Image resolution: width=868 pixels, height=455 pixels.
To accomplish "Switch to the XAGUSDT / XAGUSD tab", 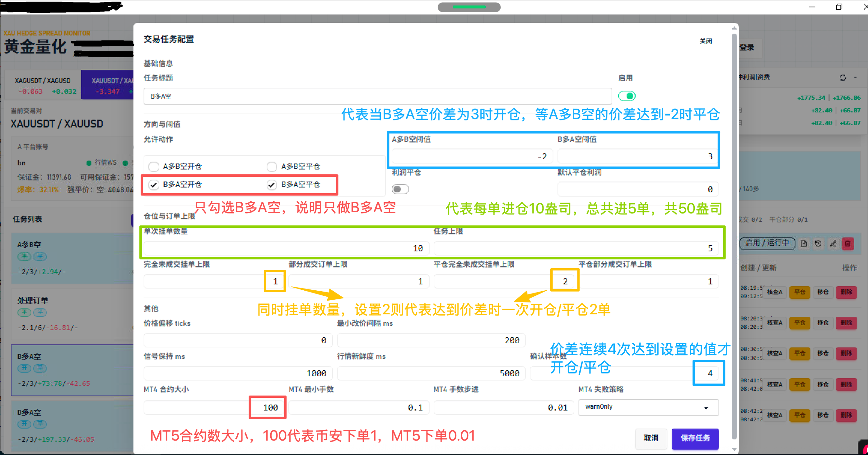I will point(43,85).
